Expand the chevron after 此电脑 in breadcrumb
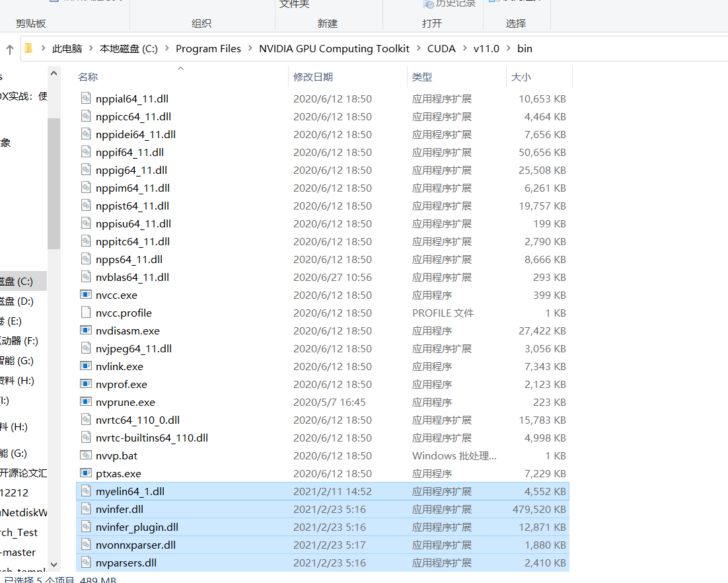728x583 pixels. [x=91, y=48]
